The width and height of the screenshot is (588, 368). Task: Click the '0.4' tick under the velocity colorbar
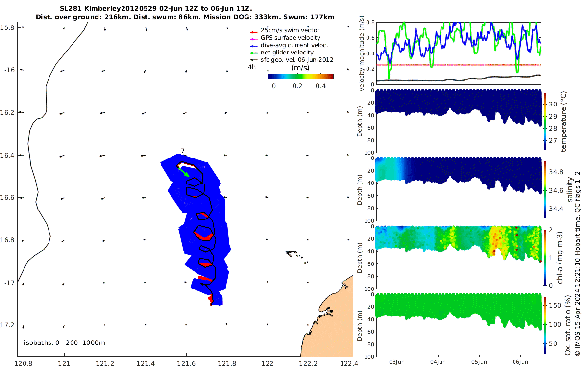(x=320, y=86)
